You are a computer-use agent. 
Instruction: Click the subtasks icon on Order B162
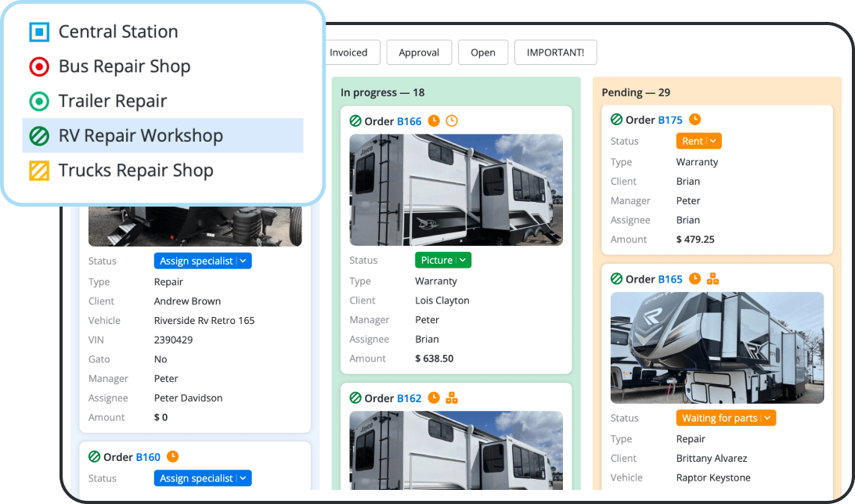[452, 398]
